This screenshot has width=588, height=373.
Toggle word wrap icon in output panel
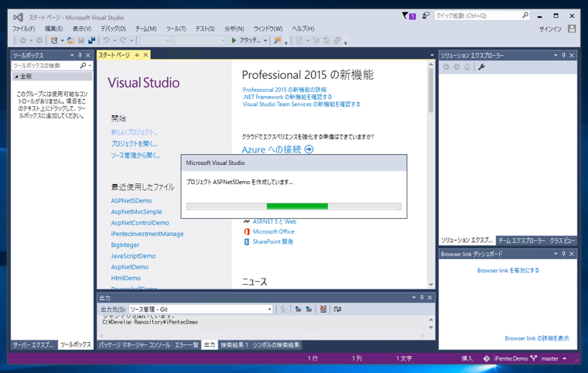coord(337,309)
